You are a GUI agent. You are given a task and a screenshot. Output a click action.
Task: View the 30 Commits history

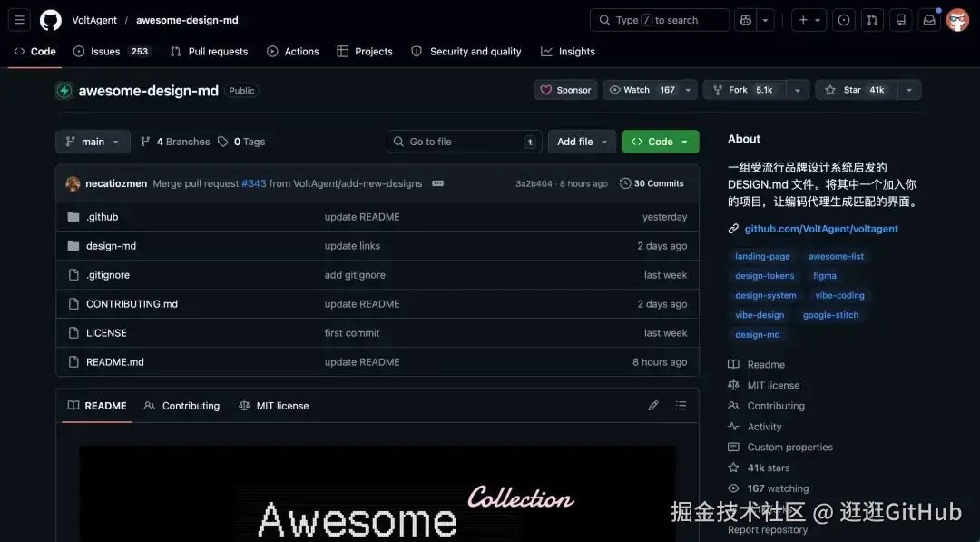click(652, 183)
